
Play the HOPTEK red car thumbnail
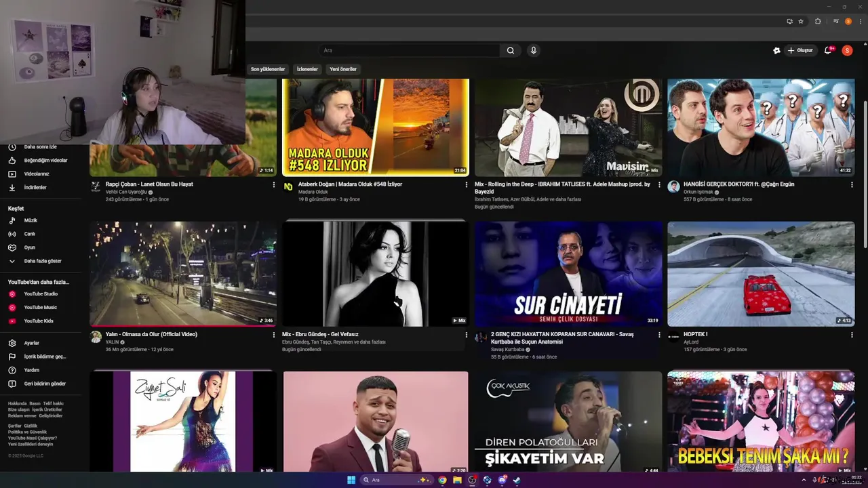[x=761, y=274]
